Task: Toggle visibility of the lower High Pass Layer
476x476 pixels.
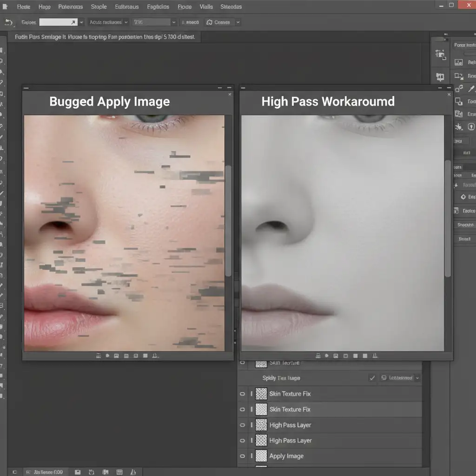Action: pos(242,441)
